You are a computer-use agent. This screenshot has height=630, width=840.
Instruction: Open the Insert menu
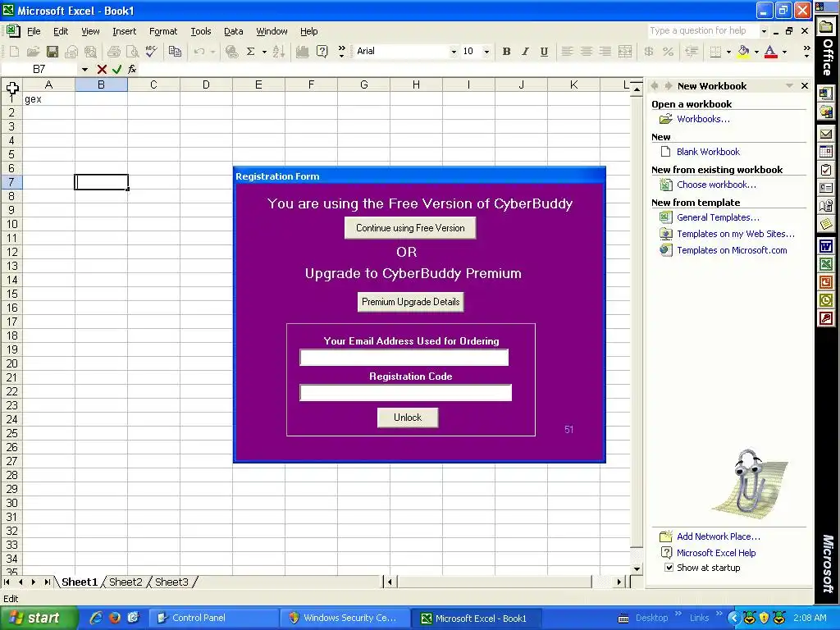(x=125, y=31)
